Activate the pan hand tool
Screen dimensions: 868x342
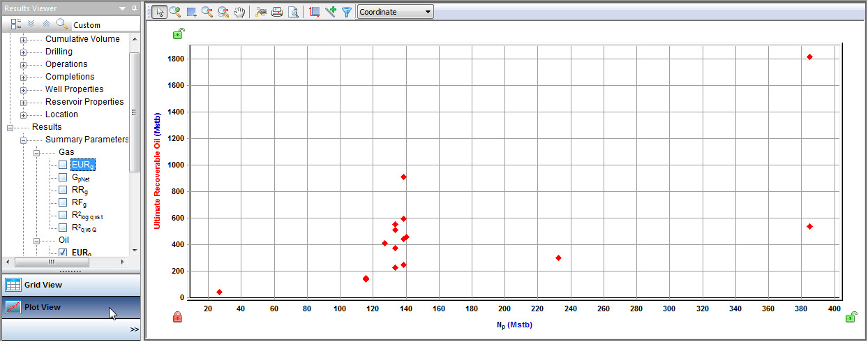pyautogui.click(x=239, y=12)
